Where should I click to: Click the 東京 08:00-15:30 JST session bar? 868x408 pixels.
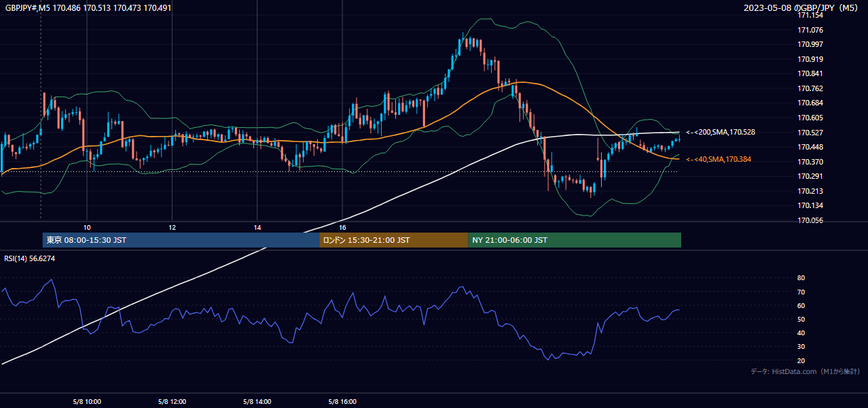click(x=181, y=240)
